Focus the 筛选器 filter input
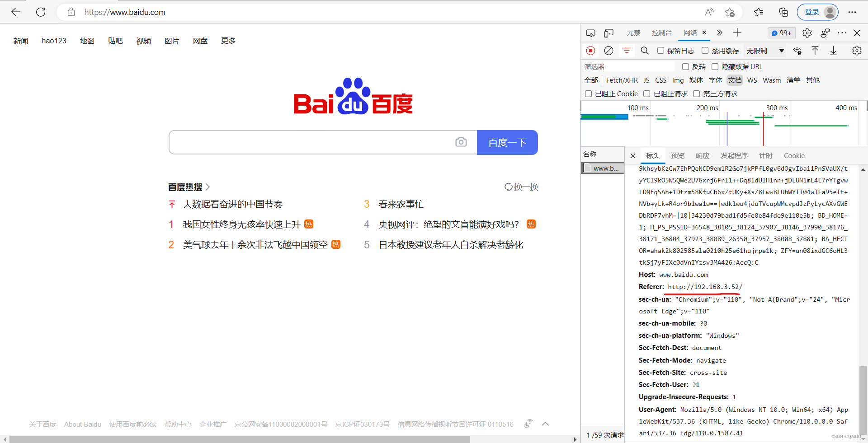Image resolution: width=868 pixels, height=443 pixels. tap(628, 66)
